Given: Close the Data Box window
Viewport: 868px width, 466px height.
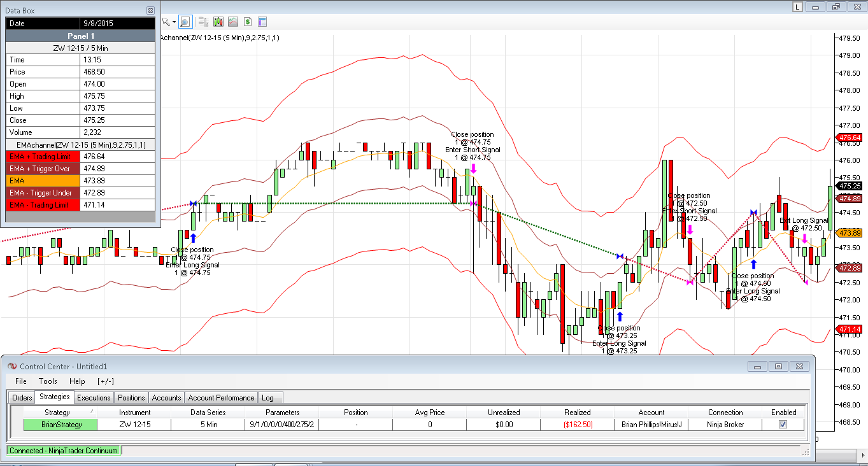Looking at the screenshot, I should point(150,10).
